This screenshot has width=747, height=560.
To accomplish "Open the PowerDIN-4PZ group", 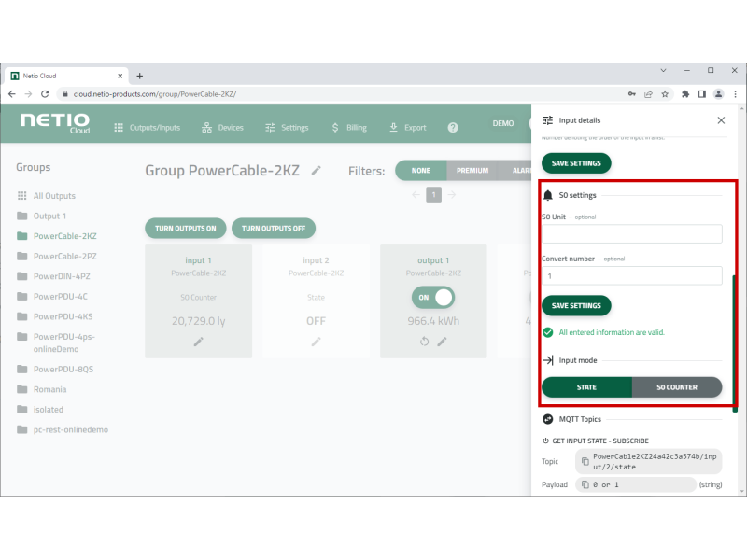I will (53, 276).
